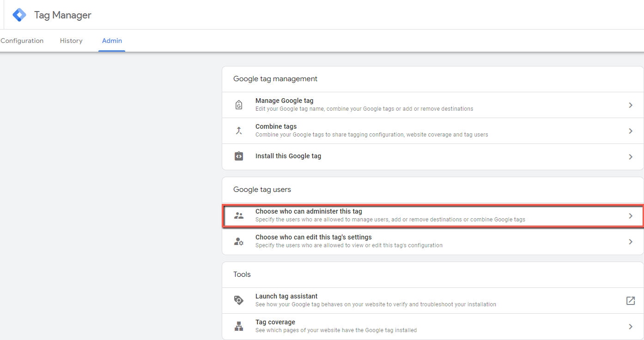The width and height of the screenshot is (644, 340).
Task: Click the Google tag management heading
Action: pos(275,79)
